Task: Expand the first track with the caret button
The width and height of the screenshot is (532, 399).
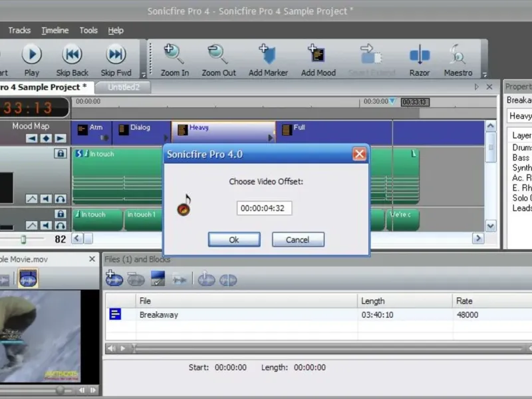Action: pos(31,199)
